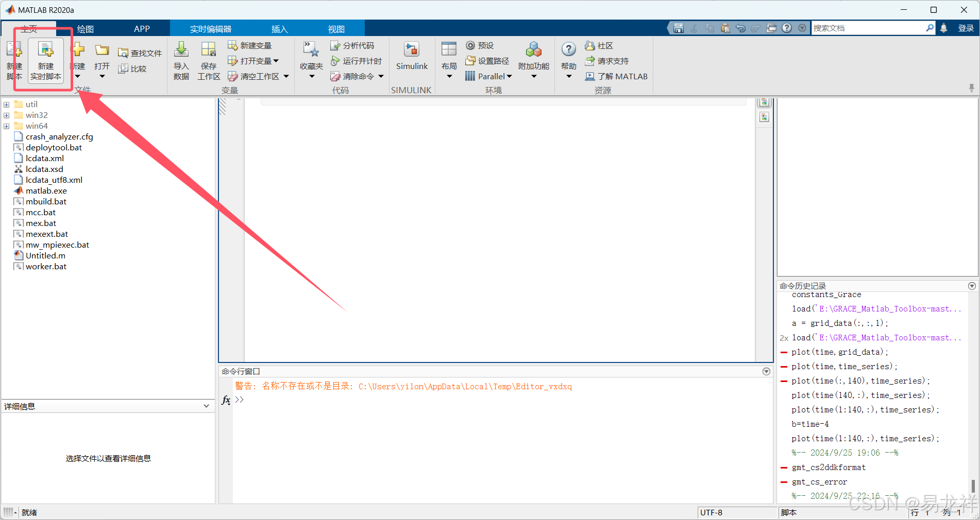Click Learn MATLAB (了解 MATLAB)
This screenshot has width=980, height=520.
[x=616, y=76]
